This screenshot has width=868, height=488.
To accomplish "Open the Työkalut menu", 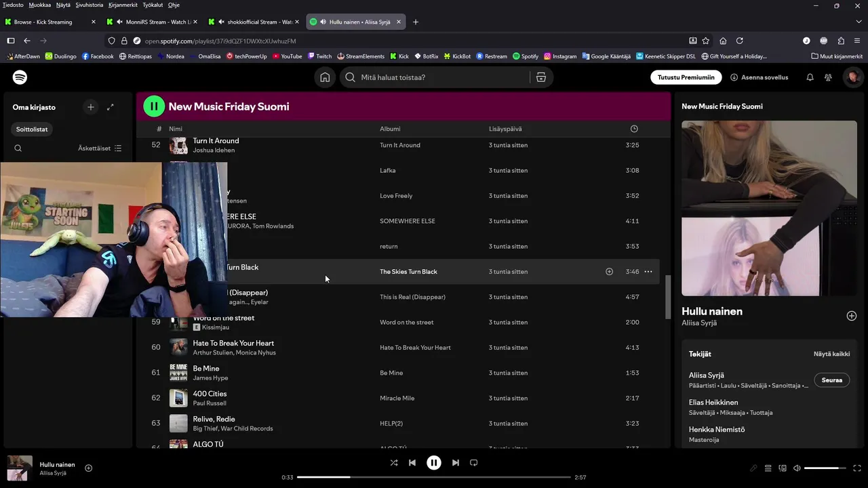I will tap(153, 5).
